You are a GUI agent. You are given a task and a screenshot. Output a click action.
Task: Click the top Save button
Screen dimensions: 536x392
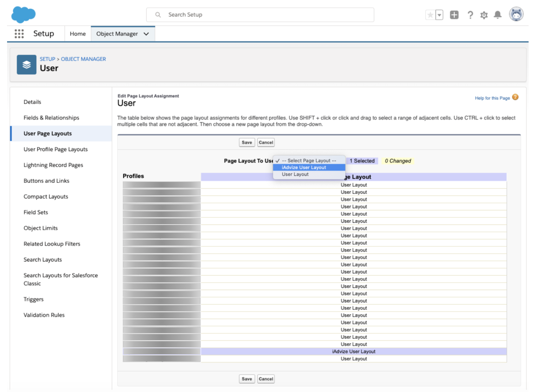point(247,143)
